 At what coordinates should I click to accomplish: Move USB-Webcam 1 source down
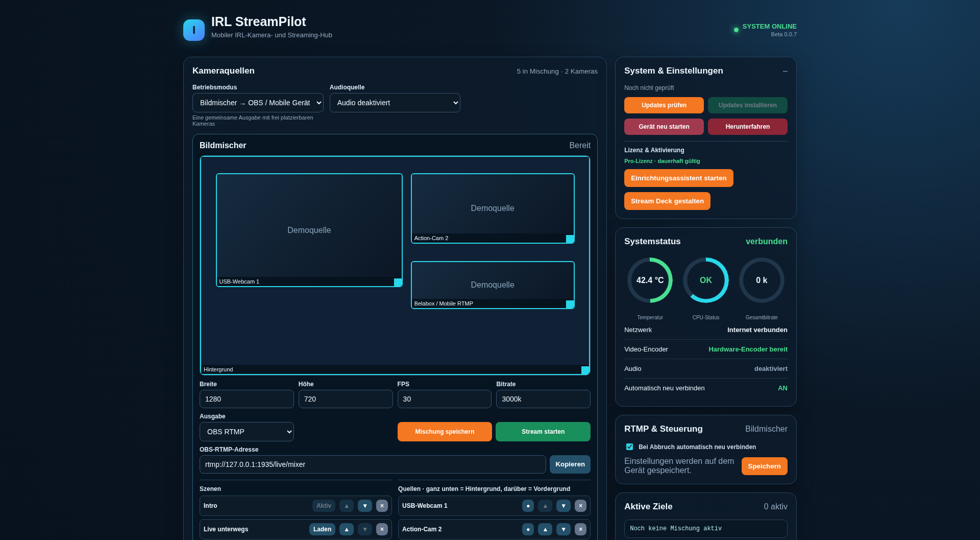point(563,506)
